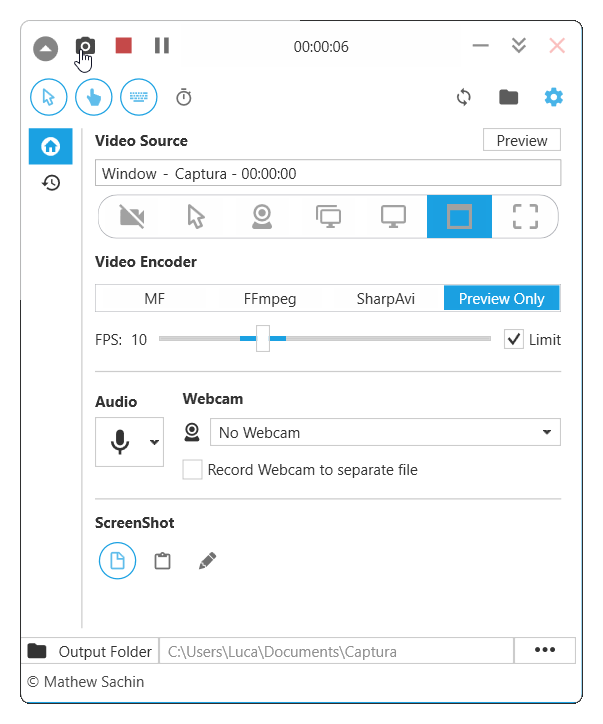Select the webcam-only video source icon
603x724 pixels.
pos(262,217)
